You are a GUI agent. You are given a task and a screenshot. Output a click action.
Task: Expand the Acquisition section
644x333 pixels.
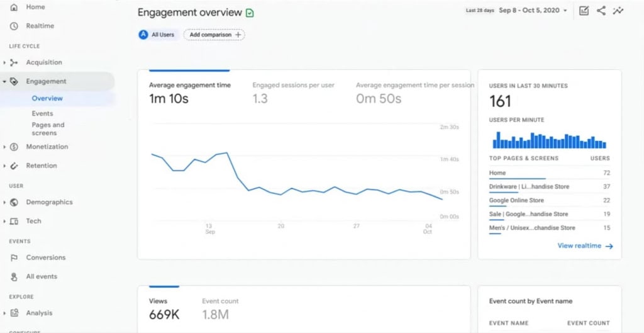click(5, 62)
